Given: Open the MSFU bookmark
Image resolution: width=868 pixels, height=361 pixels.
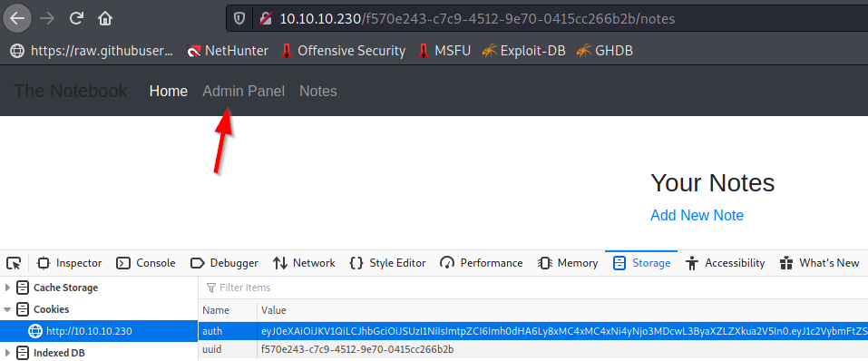Looking at the screenshot, I should [x=444, y=51].
